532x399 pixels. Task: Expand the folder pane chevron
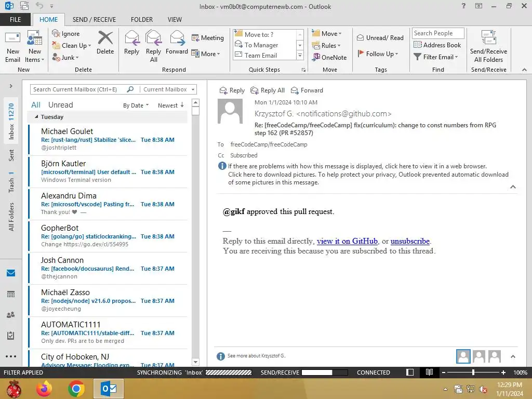click(11, 86)
